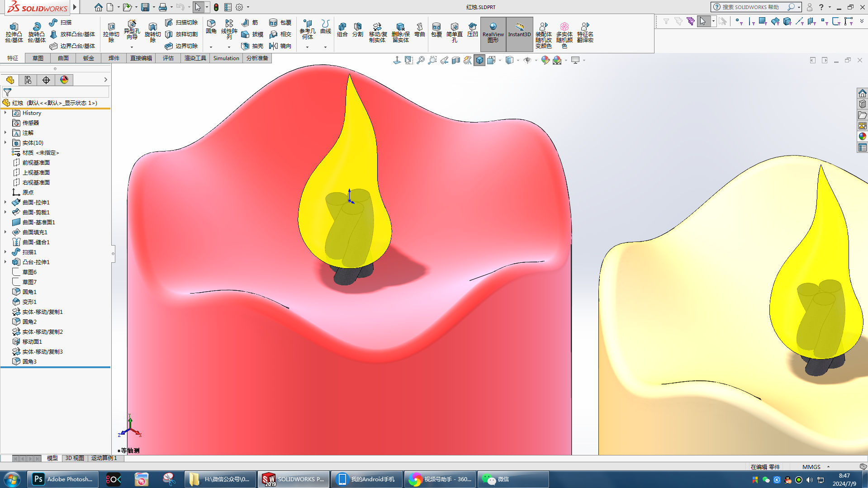Launch the 移动/复制实体 move copy bodies tool

click(x=377, y=33)
